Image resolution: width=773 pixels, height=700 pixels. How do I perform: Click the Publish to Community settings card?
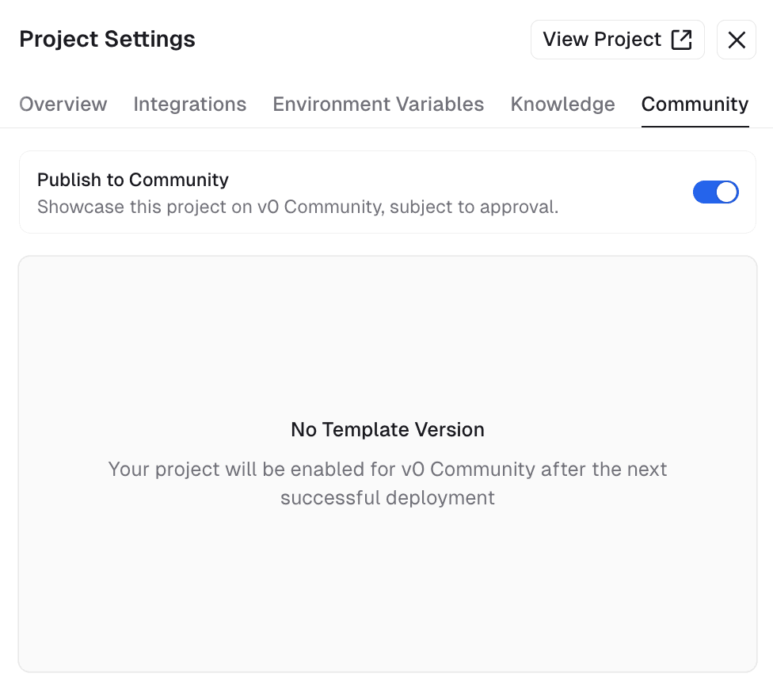point(387,192)
